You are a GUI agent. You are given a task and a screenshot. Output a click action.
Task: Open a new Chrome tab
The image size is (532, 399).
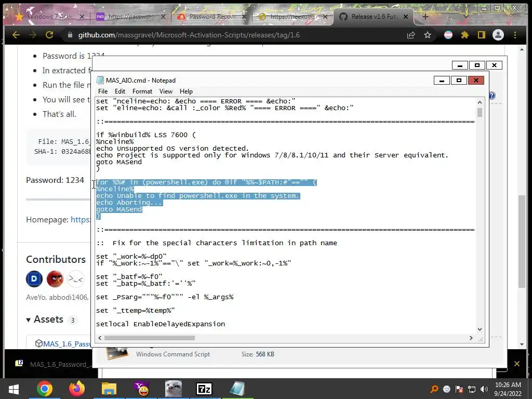pyautogui.click(x=425, y=16)
